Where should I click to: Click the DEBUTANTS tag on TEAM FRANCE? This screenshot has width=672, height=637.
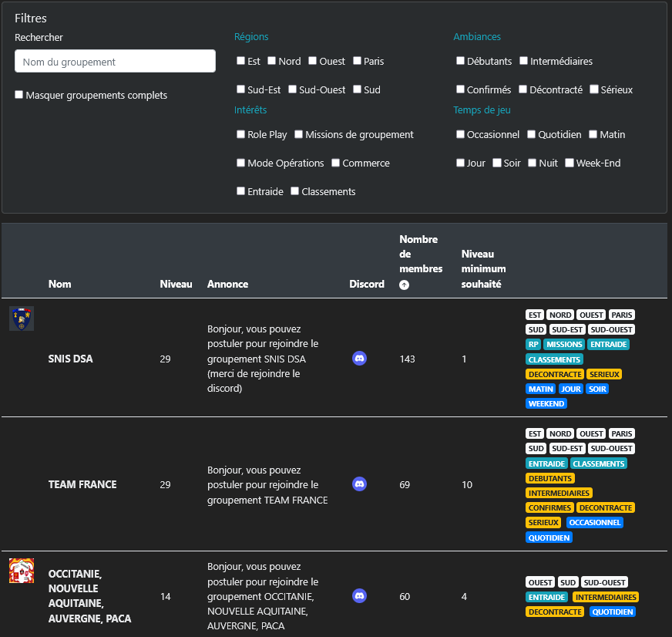click(550, 478)
